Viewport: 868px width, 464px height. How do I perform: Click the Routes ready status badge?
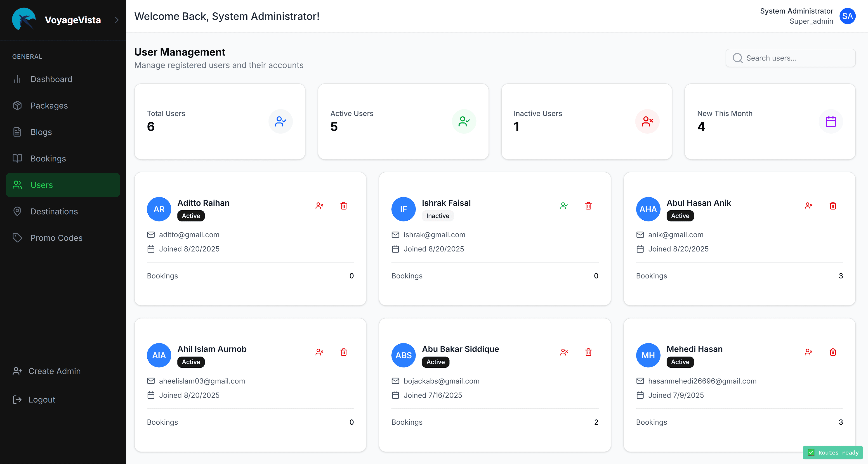833,452
